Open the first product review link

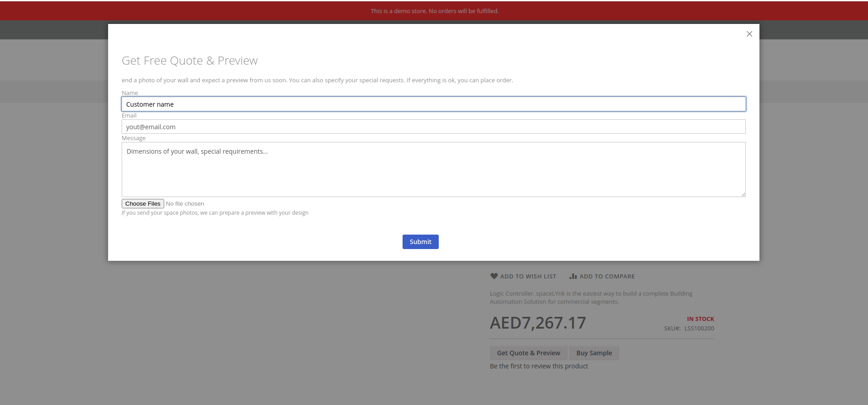click(539, 366)
